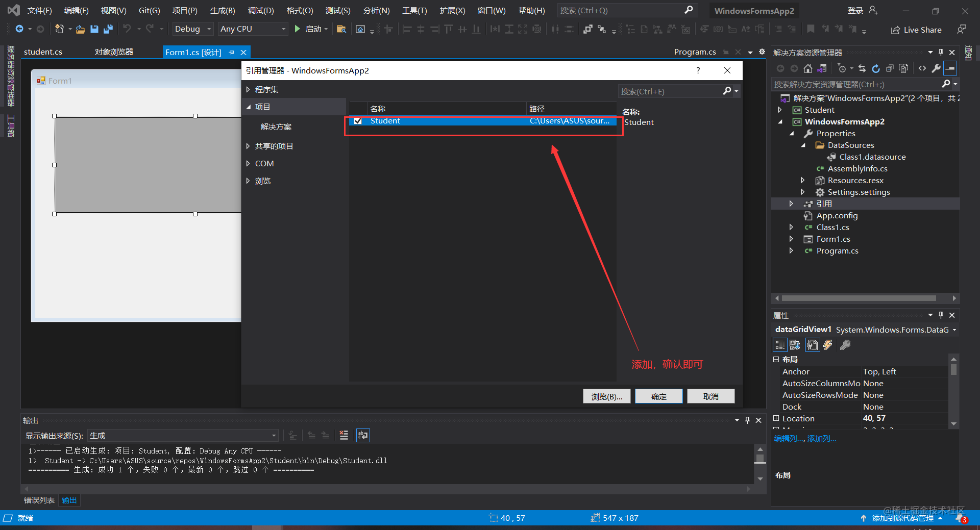
Task: Click the Categorized view icon in Properties
Action: coord(780,345)
